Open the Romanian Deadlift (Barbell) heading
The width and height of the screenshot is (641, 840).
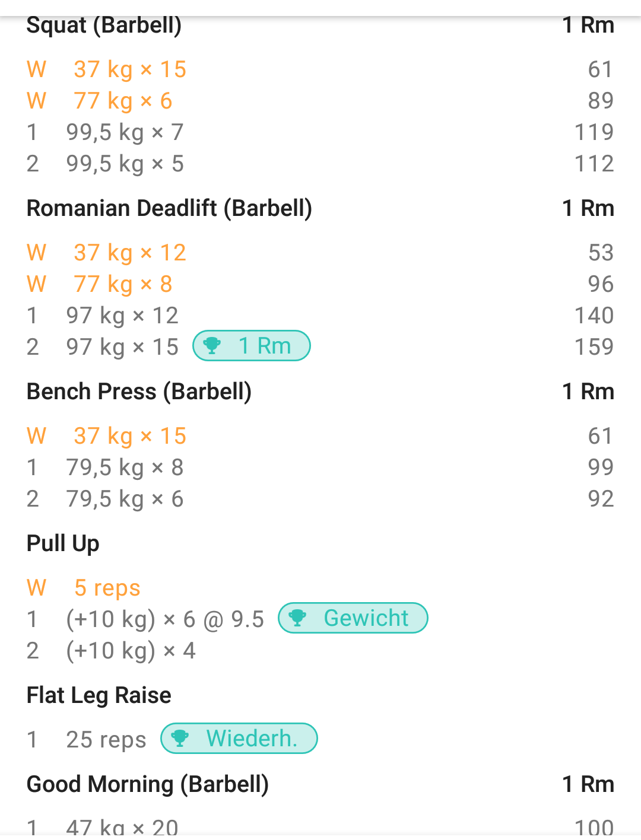(x=170, y=209)
